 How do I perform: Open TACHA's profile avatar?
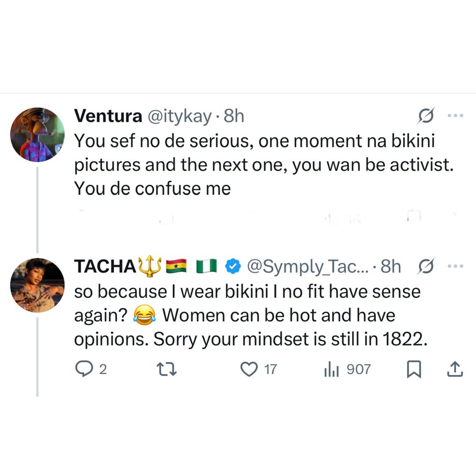click(x=37, y=285)
